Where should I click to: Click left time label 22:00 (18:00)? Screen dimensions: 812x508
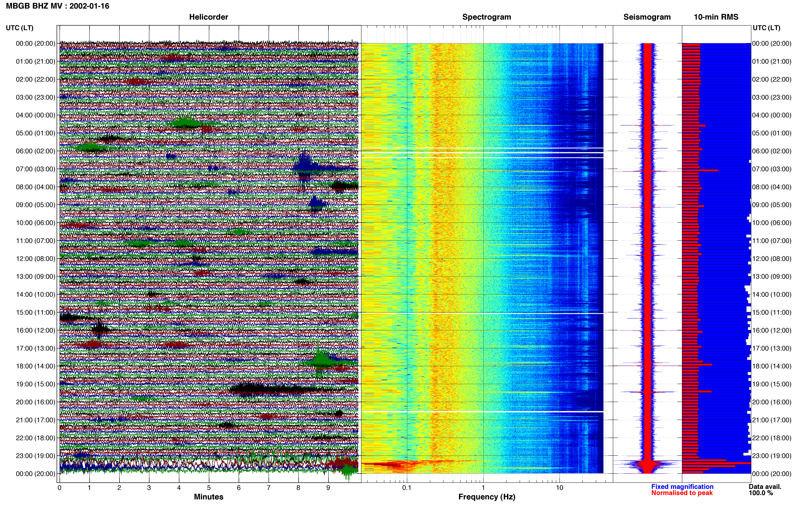[36, 438]
